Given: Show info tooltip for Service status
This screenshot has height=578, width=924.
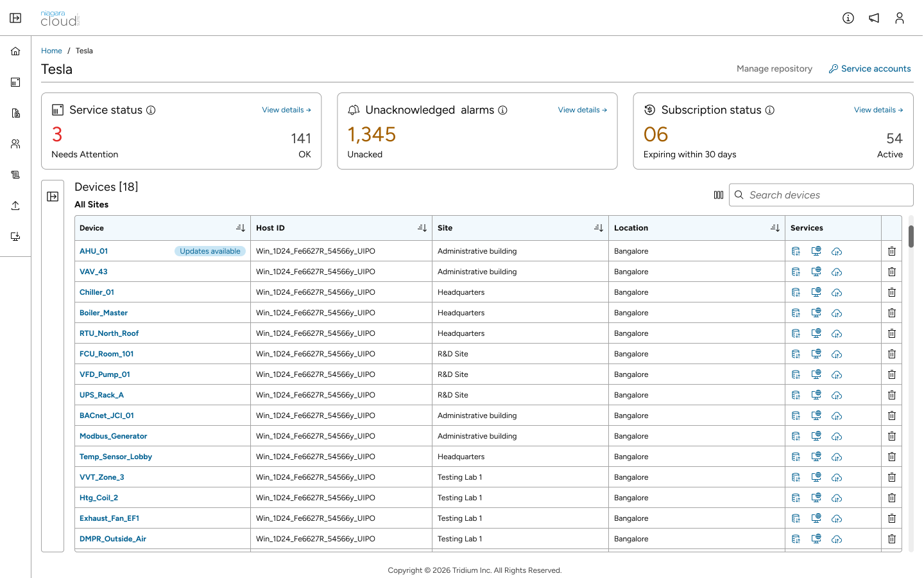Looking at the screenshot, I should [x=151, y=110].
